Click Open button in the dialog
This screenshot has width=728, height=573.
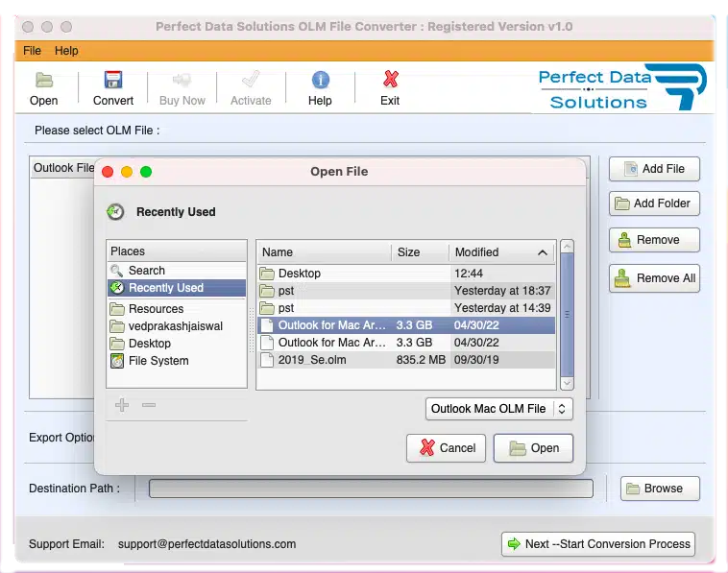coord(533,448)
